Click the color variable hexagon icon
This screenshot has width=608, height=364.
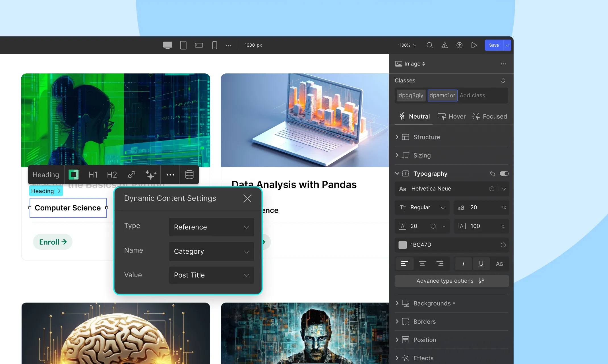(503, 245)
